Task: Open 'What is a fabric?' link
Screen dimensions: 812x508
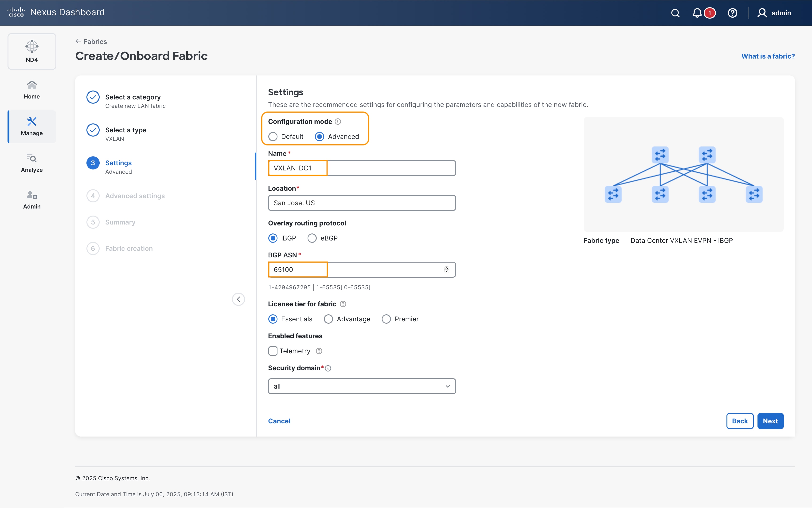Action: point(768,56)
